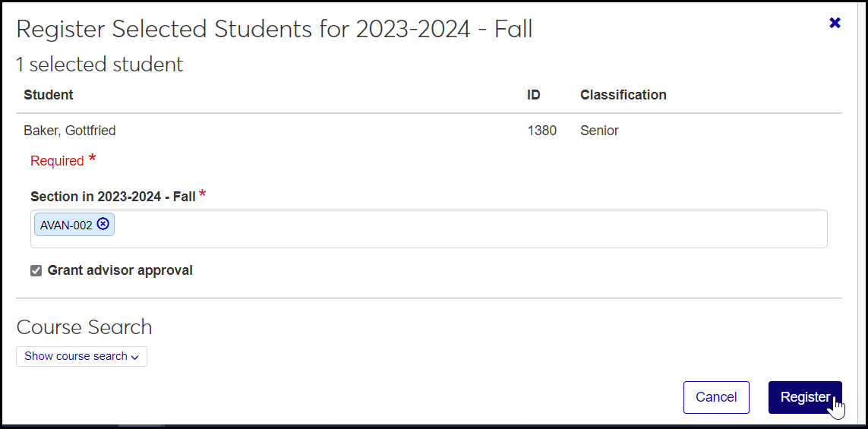Click the 1 selected student text
Viewport: 868px width, 429px height.
point(99,65)
